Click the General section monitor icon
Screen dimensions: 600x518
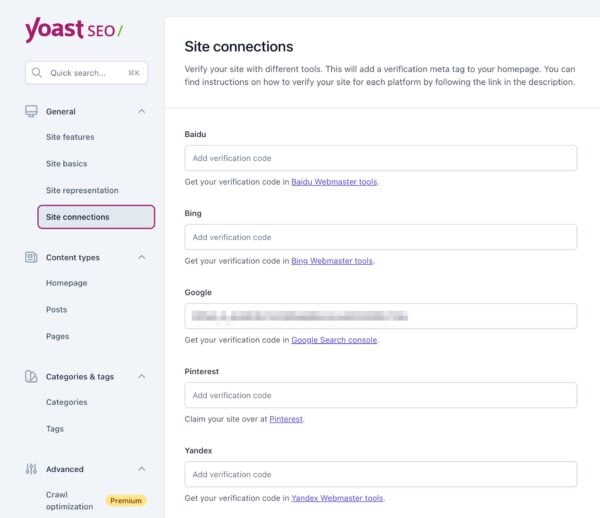pos(31,111)
